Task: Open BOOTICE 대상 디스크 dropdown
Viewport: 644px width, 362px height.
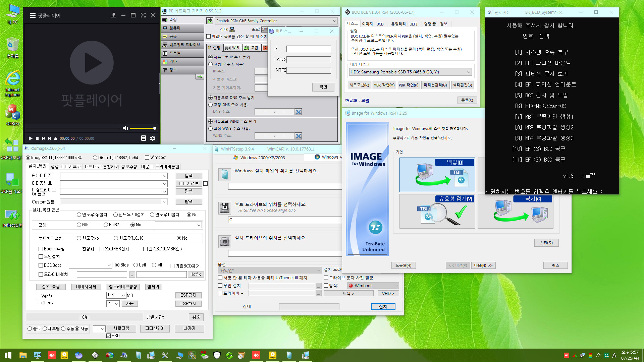Action: click(x=411, y=72)
